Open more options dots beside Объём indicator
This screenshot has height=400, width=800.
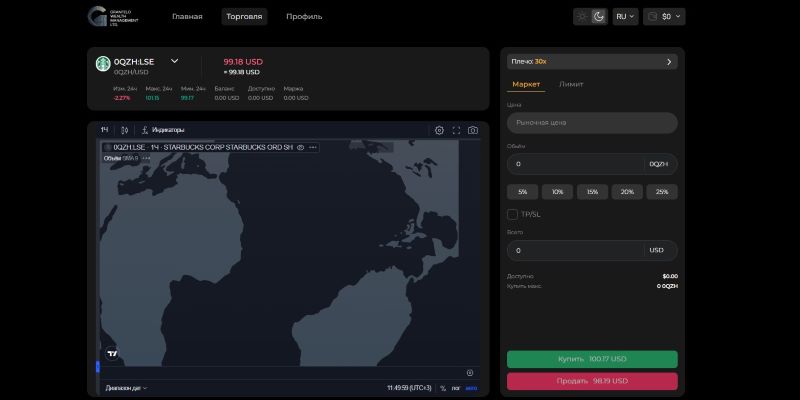(x=146, y=158)
